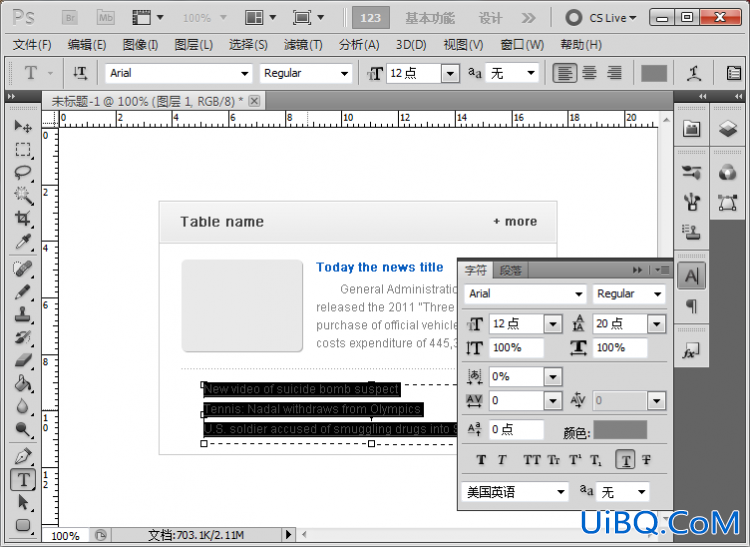Select the Horizontal Type tool
Viewport: 750px width, 547px height.
click(x=23, y=479)
